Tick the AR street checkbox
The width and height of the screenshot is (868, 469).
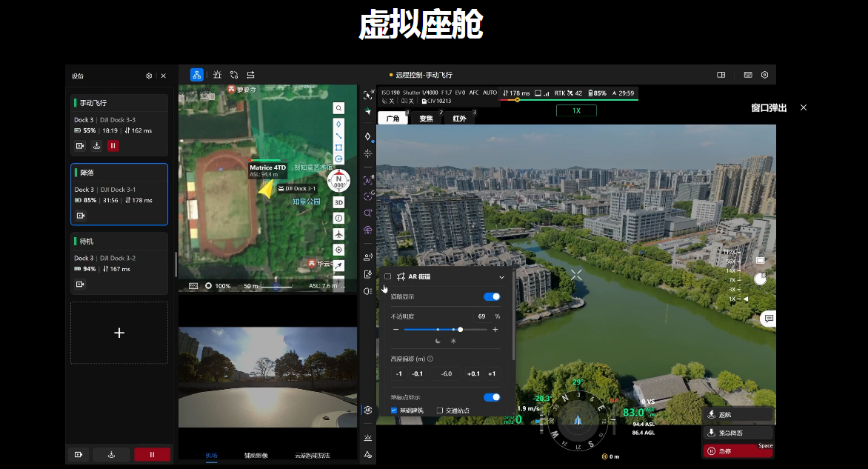(387, 276)
